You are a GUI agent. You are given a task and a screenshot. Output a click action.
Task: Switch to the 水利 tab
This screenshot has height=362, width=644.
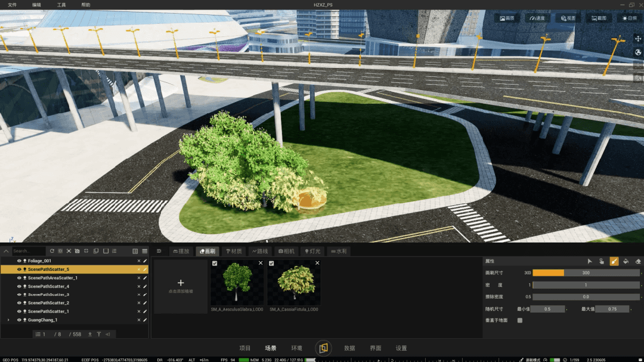point(339,251)
